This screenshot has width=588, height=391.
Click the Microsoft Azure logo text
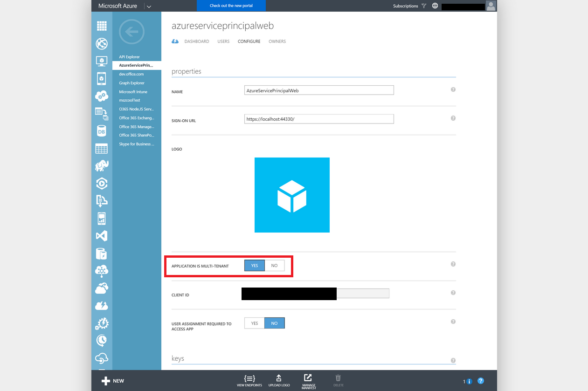117,6
